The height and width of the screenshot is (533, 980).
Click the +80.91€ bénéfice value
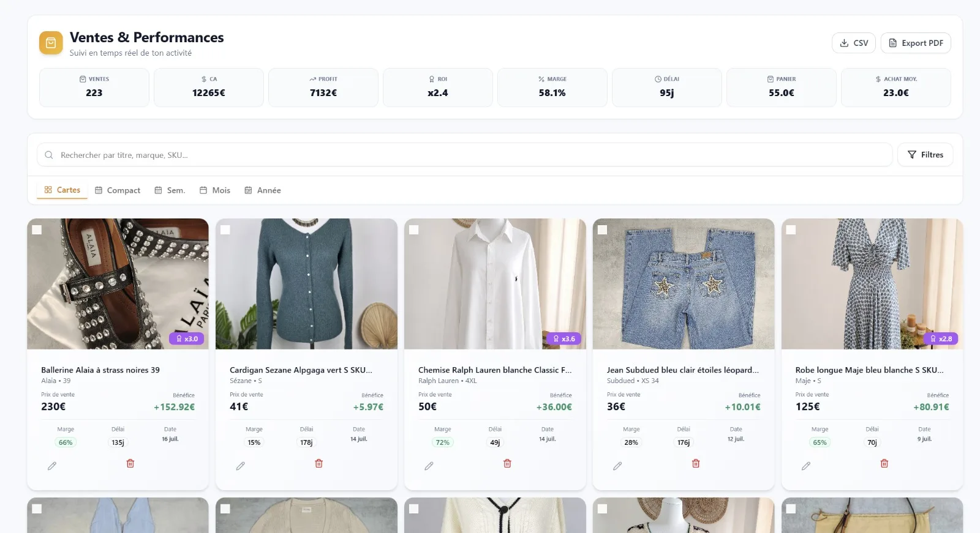(932, 407)
